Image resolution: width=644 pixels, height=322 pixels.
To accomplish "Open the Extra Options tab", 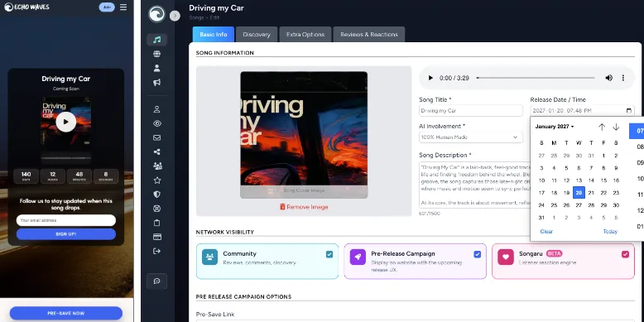I will coord(305,35).
